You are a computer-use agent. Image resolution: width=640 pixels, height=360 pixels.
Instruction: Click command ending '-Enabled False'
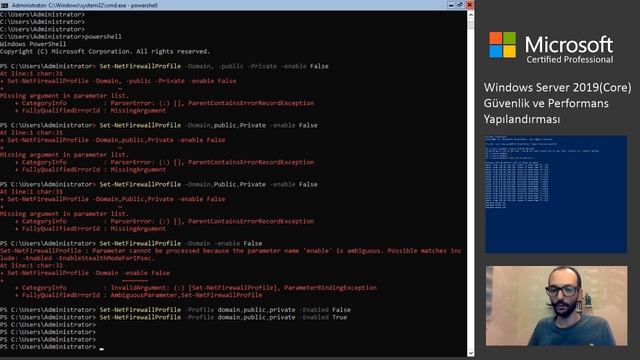[225, 310]
